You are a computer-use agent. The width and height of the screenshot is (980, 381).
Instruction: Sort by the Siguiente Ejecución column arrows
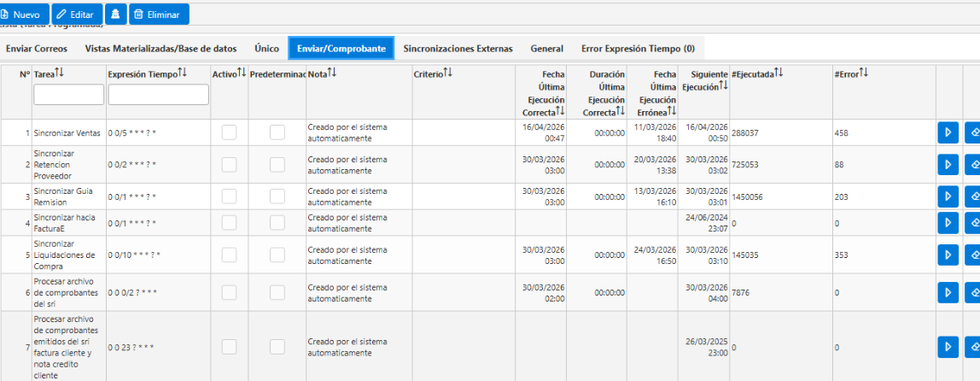point(724,86)
